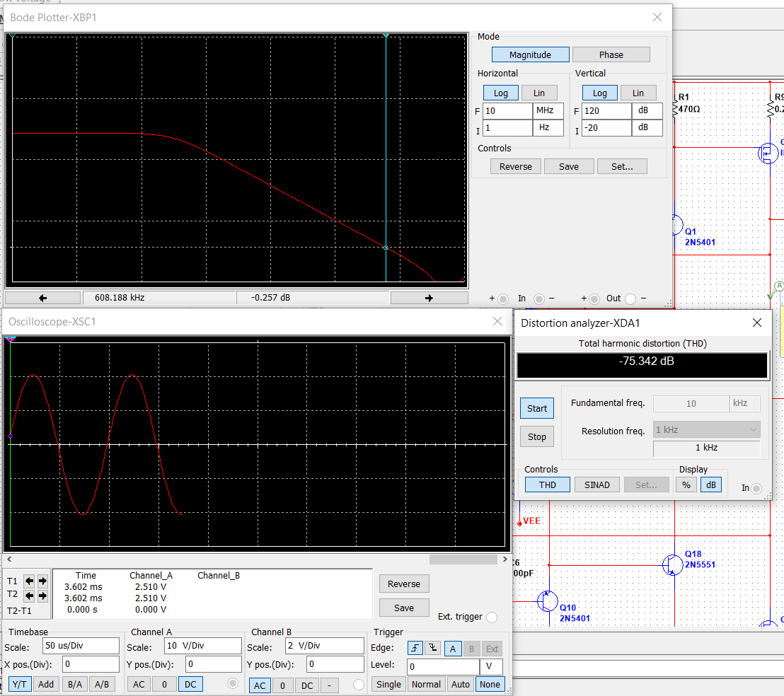This screenshot has width=784, height=696.
Task: Click oscilloscope Reverse button
Action: click(404, 584)
